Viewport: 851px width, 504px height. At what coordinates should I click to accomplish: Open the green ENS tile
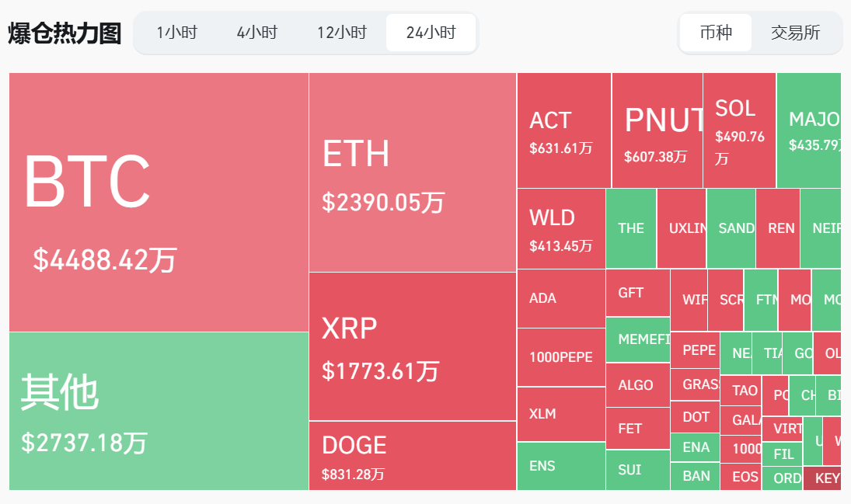[x=560, y=466]
